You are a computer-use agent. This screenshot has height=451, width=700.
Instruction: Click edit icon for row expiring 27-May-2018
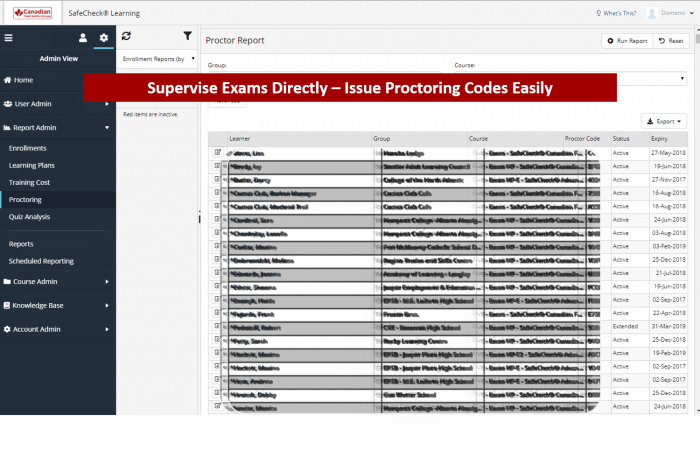pos(217,152)
